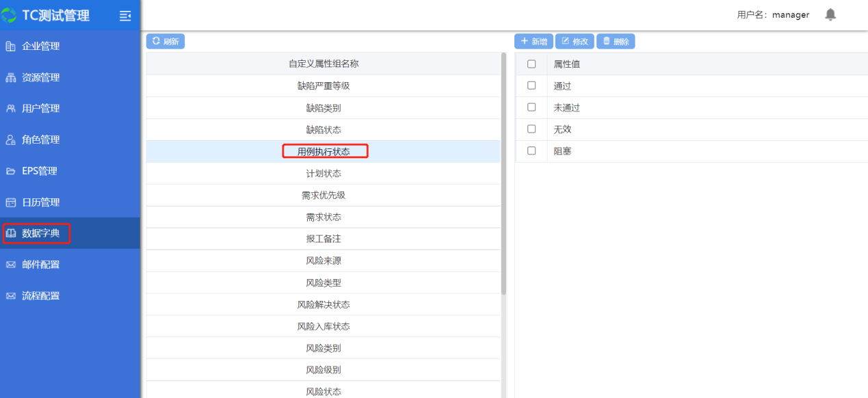Select the 缺陷严重等级 attribute group row
Viewport: 868px width, 398px height.
tap(324, 85)
